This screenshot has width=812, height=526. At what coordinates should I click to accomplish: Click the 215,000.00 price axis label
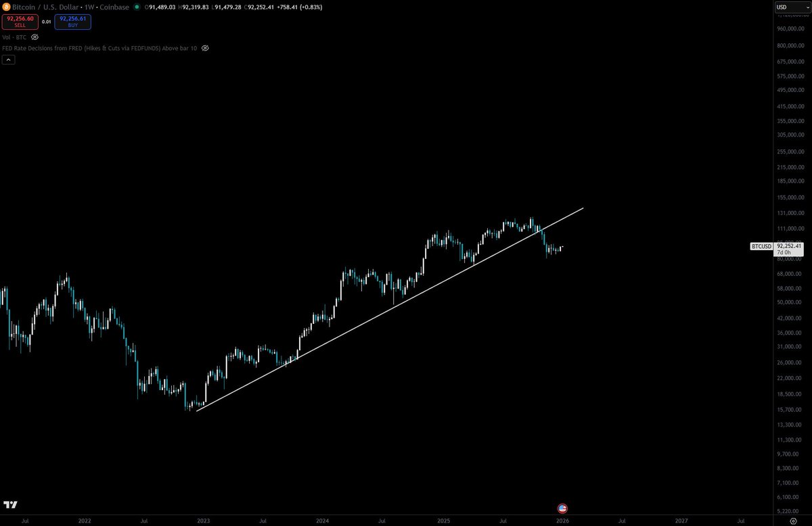[x=790, y=167]
